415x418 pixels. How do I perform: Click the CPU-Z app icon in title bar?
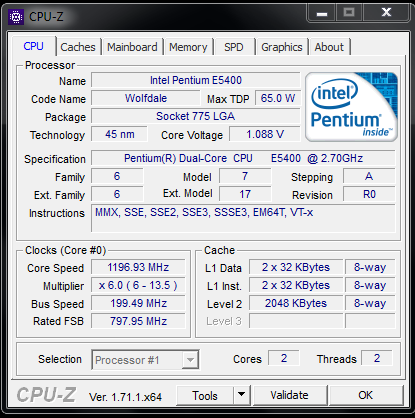click(16, 16)
